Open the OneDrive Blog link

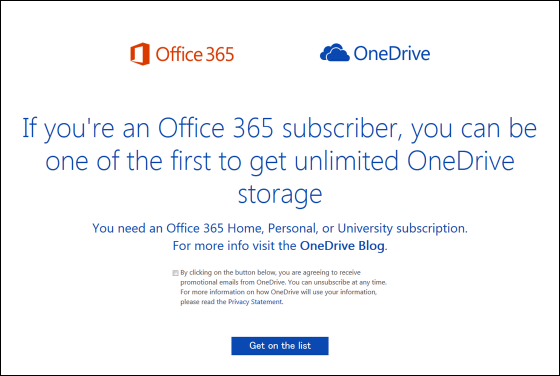click(342, 246)
